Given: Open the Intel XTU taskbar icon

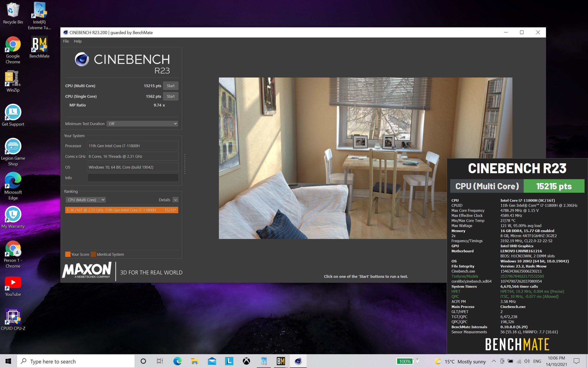Looking at the screenshot, I should click(264, 361).
